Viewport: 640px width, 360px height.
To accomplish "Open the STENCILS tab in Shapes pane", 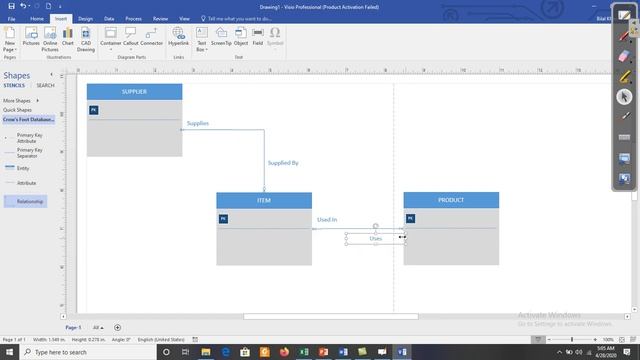I will point(14,86).
